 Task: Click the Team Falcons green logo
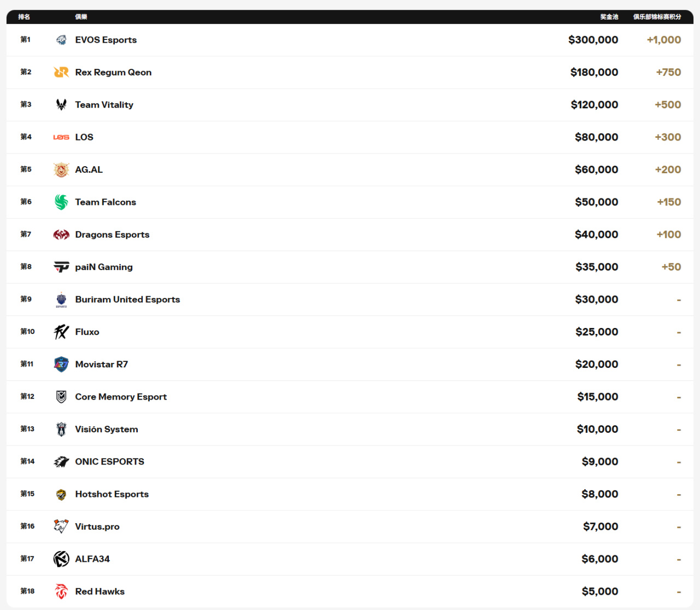pos(61,202)
